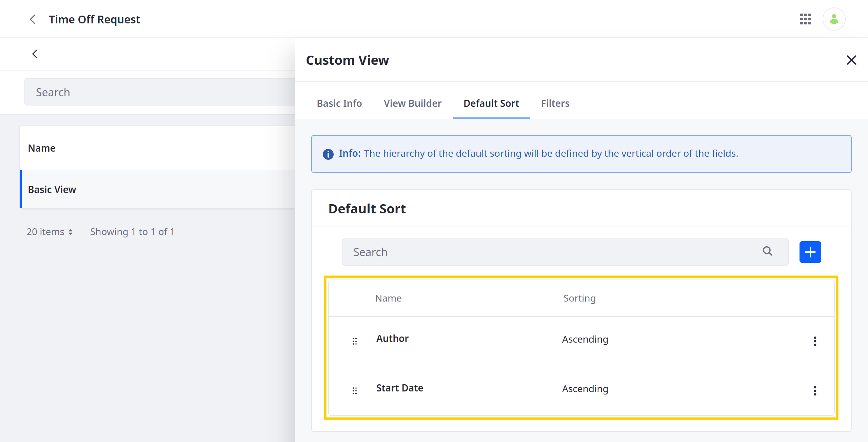Viewport: 868px width, 442px height.
Task: Open the actions menu for Start Date row
Action: 815,391
